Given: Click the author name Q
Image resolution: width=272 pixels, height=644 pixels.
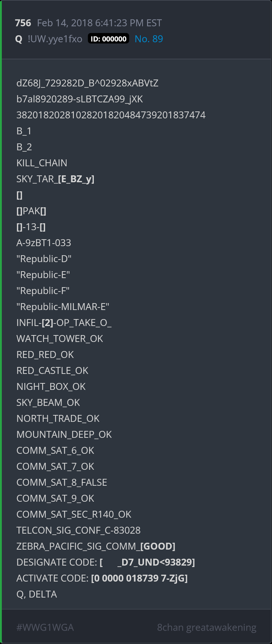Looking at the screenshot, I should 19,39.
